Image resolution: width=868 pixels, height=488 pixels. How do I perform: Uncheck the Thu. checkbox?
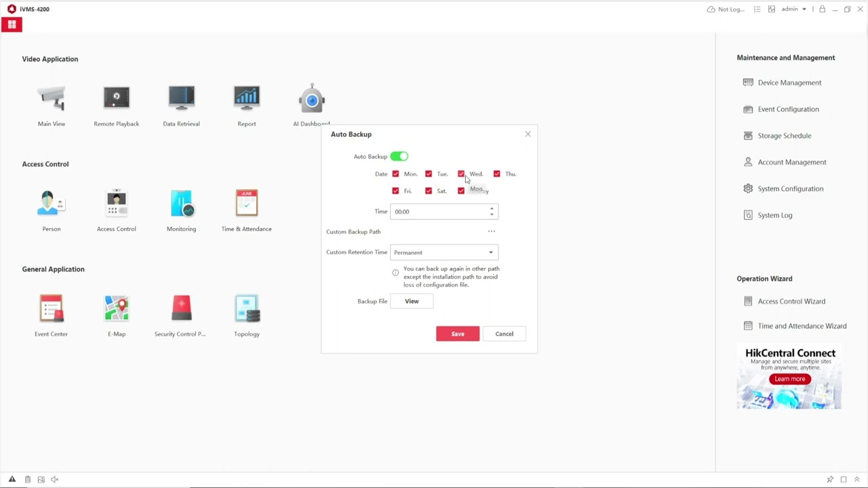click(x=497, y=174)
